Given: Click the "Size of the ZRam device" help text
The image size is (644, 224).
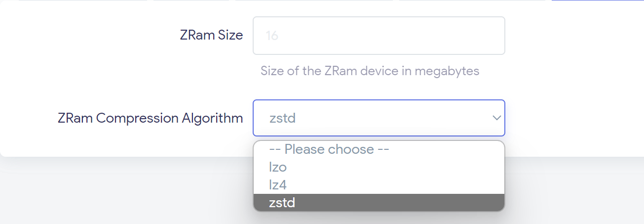Looking at the screenshot, I should click(x=370, y=71).
